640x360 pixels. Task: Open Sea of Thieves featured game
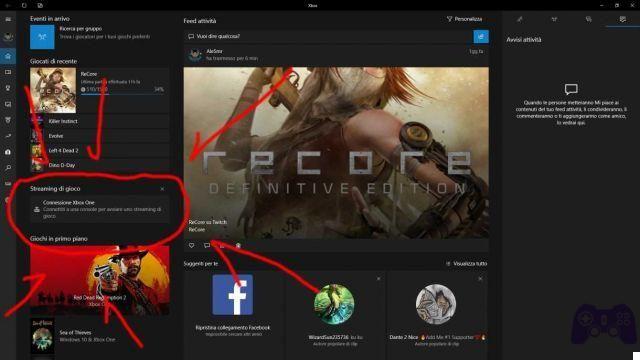(100, 336)
